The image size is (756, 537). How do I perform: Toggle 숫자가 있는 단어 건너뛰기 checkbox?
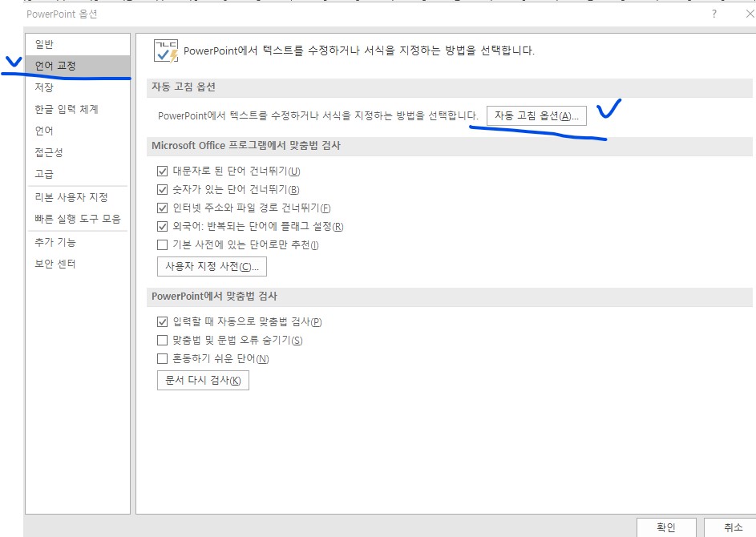(x=163, y=189)
